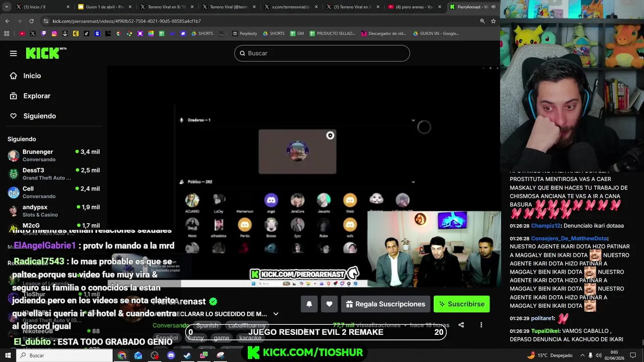Image resolution: width=644 pixels, height=362 pixels.
Task: Click TupaiDikei username in chat
Action: click(545, 331)
